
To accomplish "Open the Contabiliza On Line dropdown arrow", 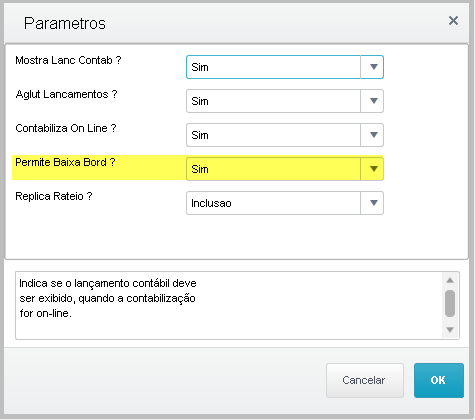I will 373,135.
